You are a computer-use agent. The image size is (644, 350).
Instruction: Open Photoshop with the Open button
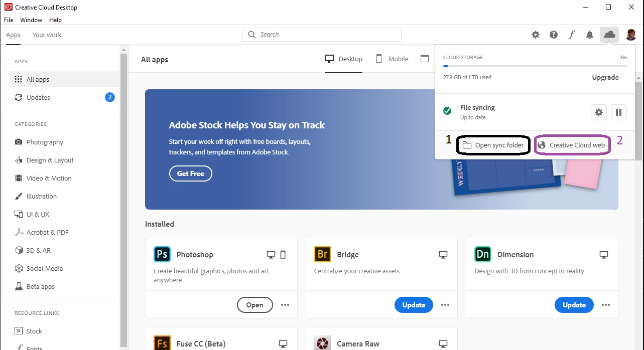[254, 305]
